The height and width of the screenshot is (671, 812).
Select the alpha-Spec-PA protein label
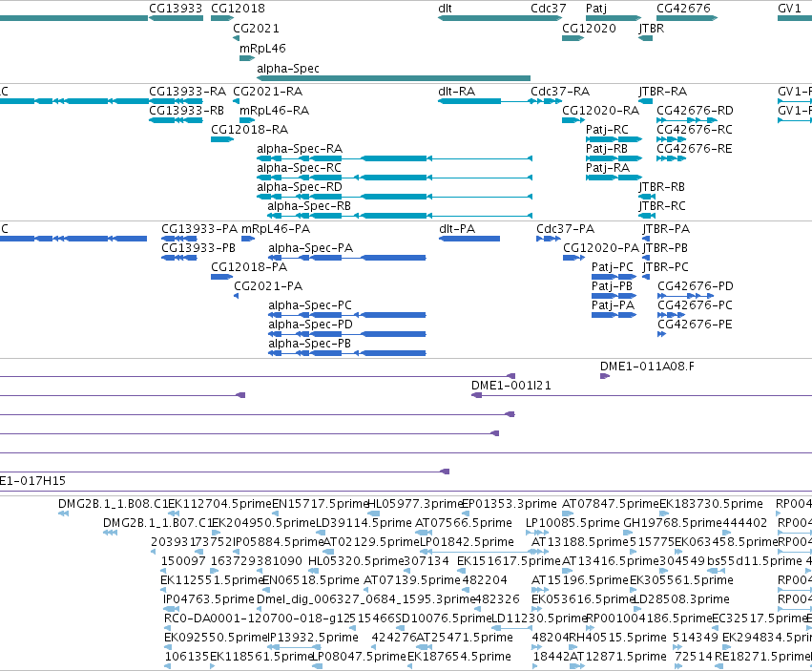pyautogui.click(x=311, y=247)
